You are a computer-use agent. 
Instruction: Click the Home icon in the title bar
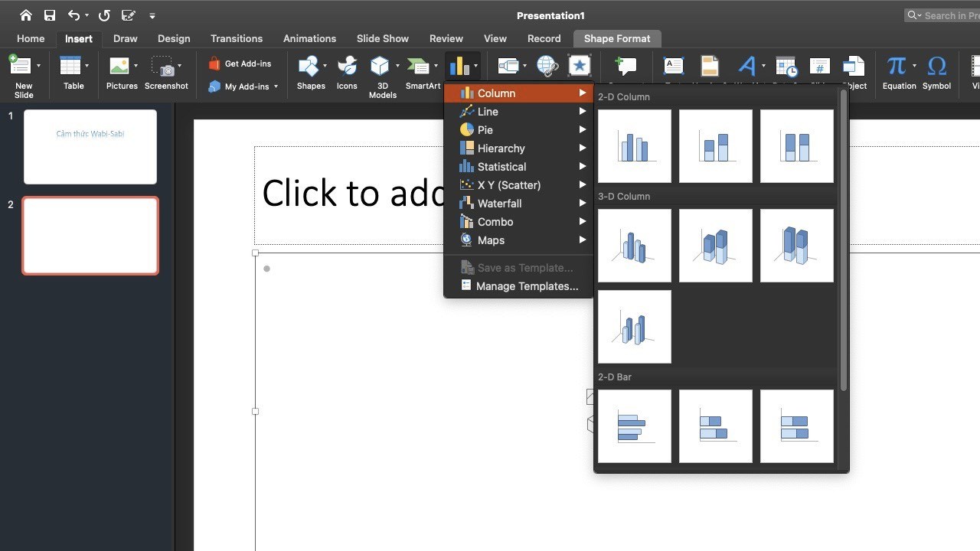[x=27, y=15]
